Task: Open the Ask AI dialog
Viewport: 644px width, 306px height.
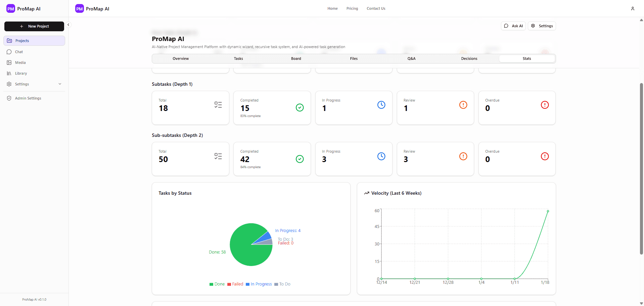Action: 513,26
